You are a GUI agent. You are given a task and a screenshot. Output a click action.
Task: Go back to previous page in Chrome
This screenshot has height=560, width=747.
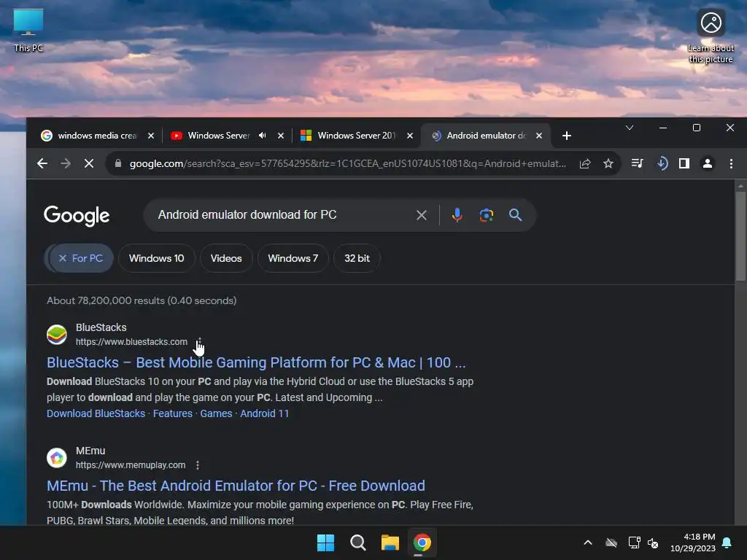pos(42,163)
